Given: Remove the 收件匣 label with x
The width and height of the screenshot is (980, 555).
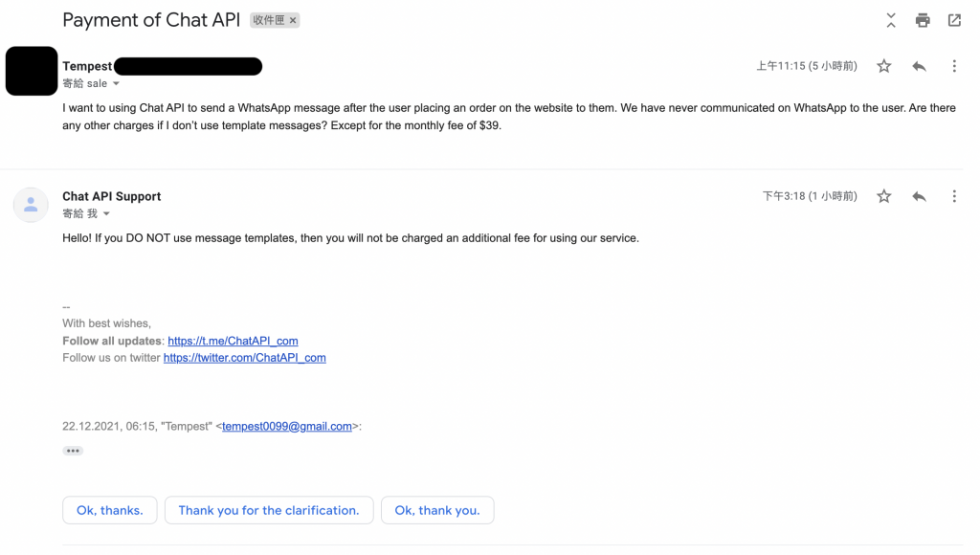Looking at the screenshot, I should click(293, 20).
